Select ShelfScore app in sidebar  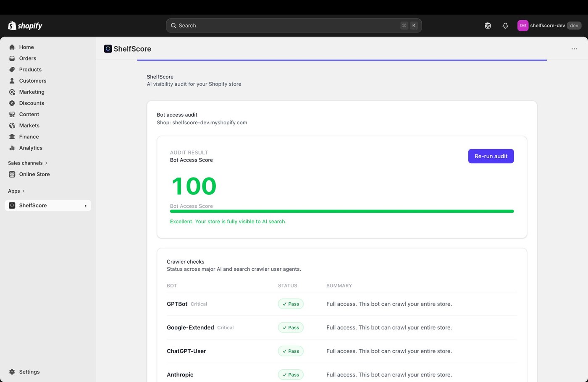[48, 206]
